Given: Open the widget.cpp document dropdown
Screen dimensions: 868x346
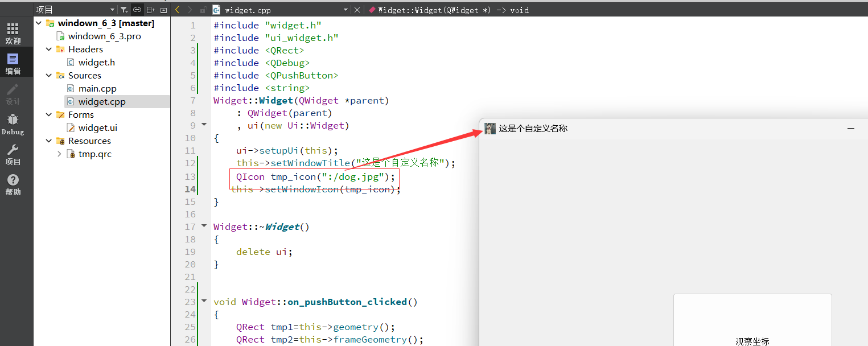Looking at the screenshot, I should click(x=345, y=10).
